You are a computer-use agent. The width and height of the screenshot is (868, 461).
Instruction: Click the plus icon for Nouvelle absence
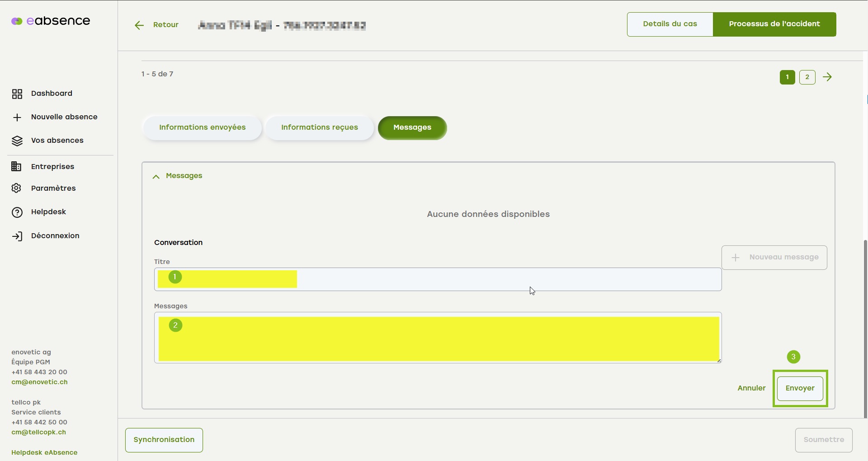(17, 118)
